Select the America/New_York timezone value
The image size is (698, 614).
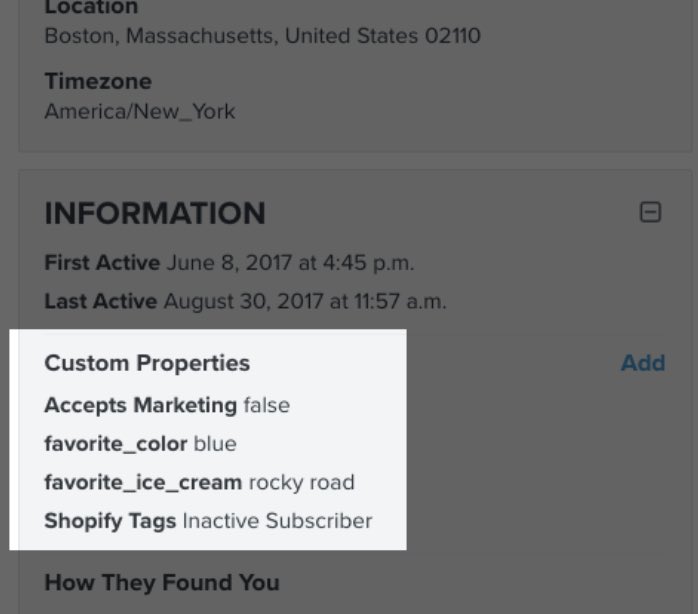(x=140, y=111)
